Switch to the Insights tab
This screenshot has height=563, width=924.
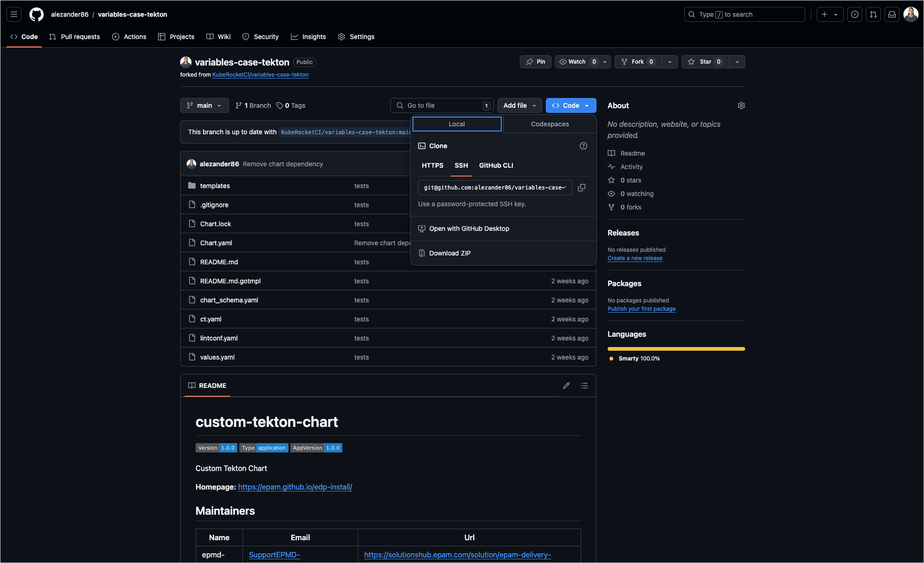coord(308,37)
